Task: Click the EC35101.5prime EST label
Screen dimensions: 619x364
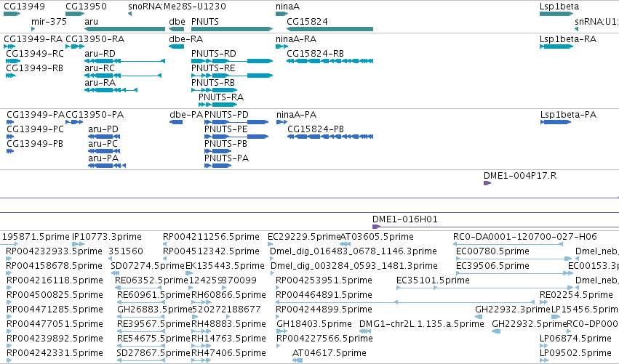Action: (433, 280)
